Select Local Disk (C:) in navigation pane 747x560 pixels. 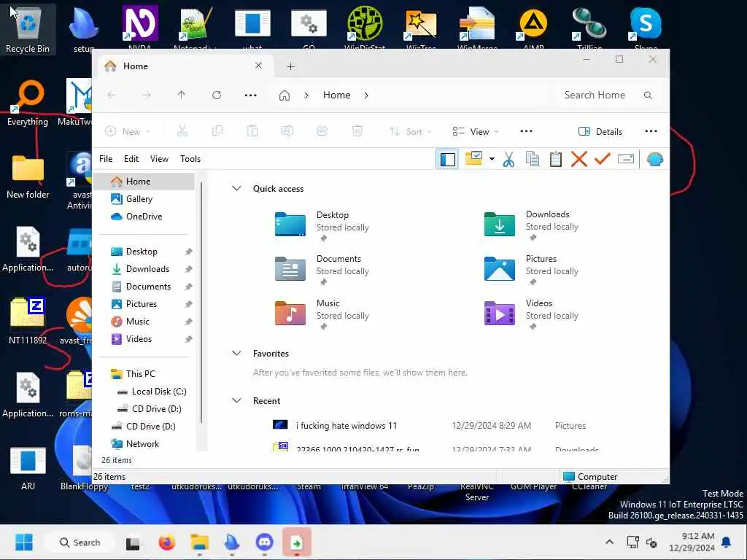coord(144,392)
